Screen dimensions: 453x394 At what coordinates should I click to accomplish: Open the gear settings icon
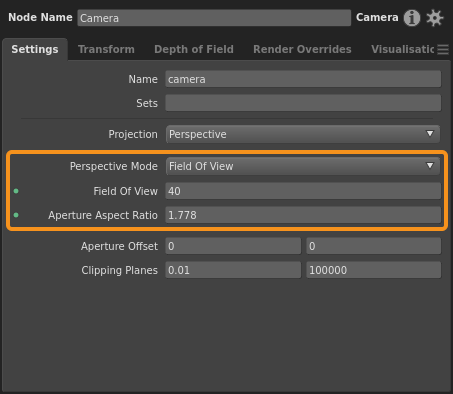[x=435, y=18]
